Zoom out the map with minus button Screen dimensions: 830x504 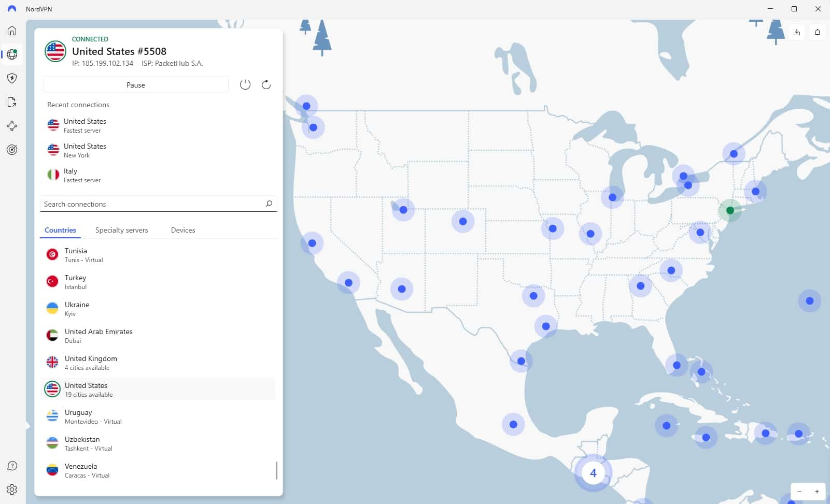coord(799,492)
